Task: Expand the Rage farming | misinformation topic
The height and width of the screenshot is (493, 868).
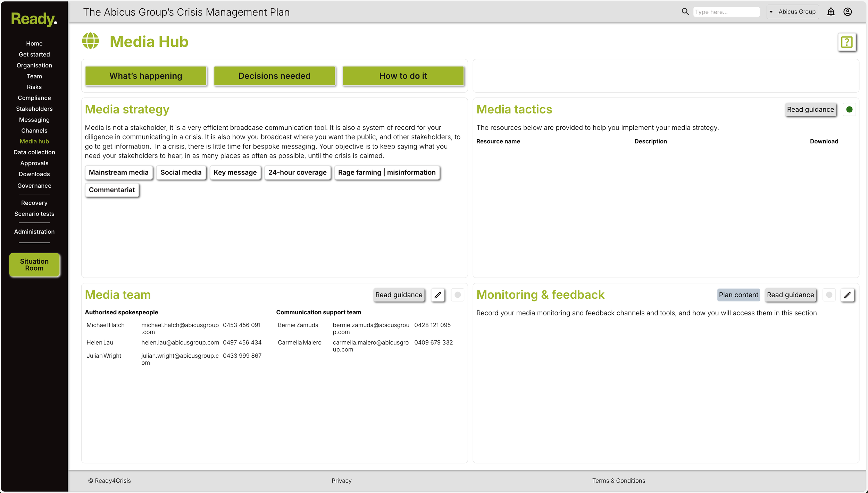Action: pyautogui.click(x=387, y=172)
